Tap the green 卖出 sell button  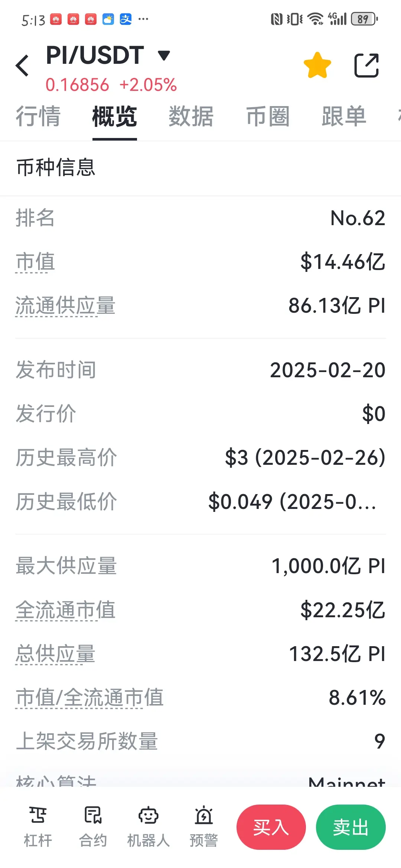(x=351, y=827)
